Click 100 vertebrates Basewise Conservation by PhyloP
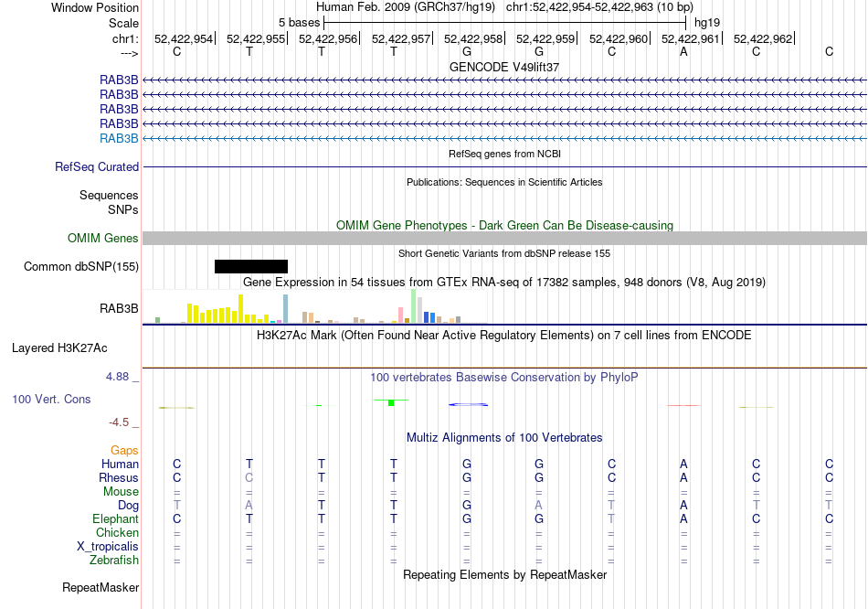Screen dimensions: 868x609 [504, 378]
